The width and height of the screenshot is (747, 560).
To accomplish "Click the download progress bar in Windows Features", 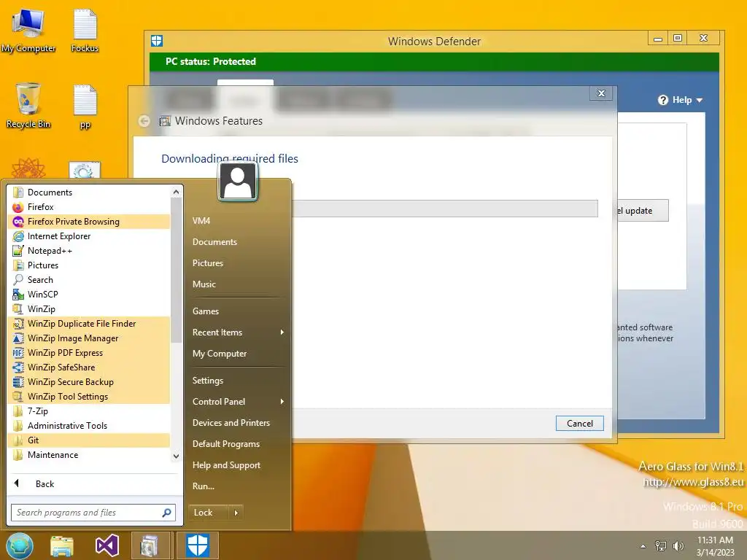I will click(x=444, y=209).
